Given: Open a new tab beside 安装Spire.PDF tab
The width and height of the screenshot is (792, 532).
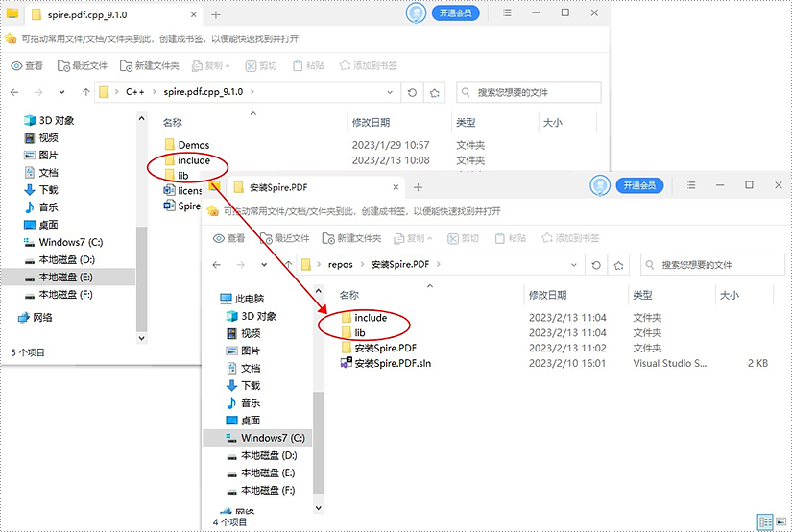Looking at the screenshot, I should click(x=418, y=187).
